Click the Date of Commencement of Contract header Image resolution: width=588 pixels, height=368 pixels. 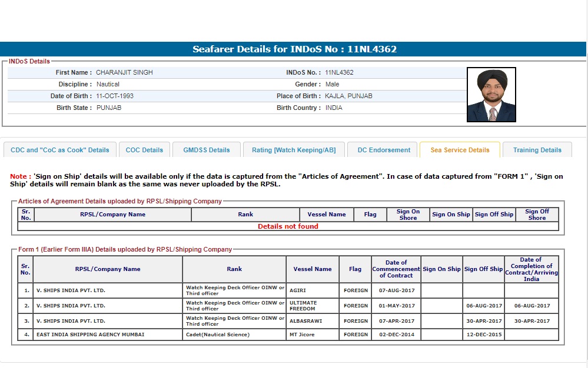[396, 269]
